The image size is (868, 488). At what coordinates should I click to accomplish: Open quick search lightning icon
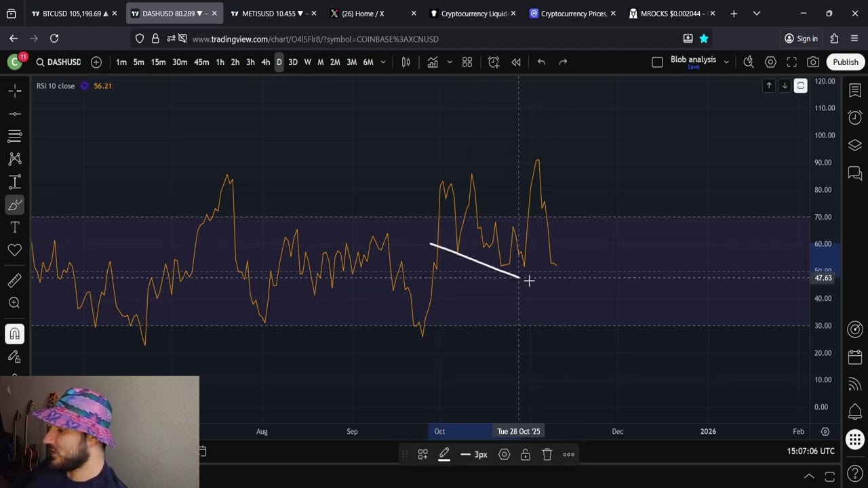click(749, 62)
